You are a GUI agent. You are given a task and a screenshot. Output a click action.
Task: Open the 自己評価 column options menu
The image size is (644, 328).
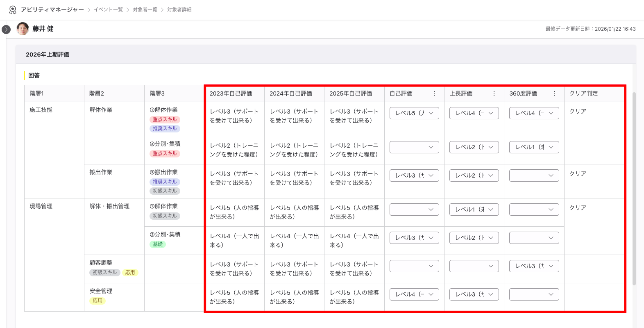(434, 93)
